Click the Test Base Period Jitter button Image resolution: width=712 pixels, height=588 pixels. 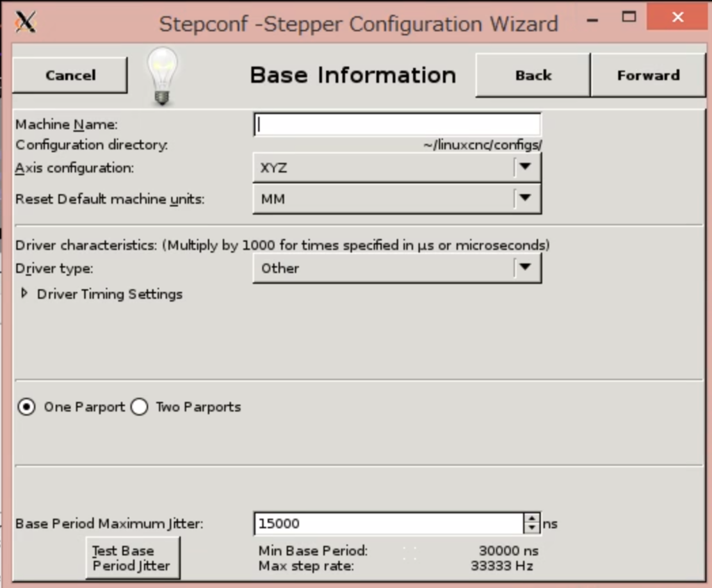point(133,558)
